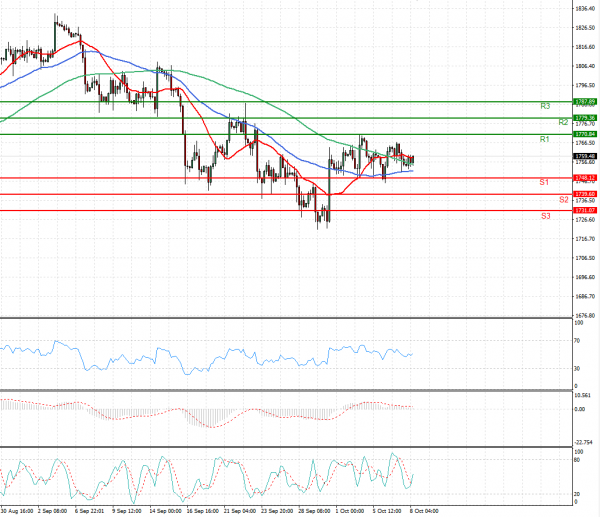This screenshot has height=517, width=600.
Task: Click the 16 Sep 16:00 date label
Action: point(203,511)
